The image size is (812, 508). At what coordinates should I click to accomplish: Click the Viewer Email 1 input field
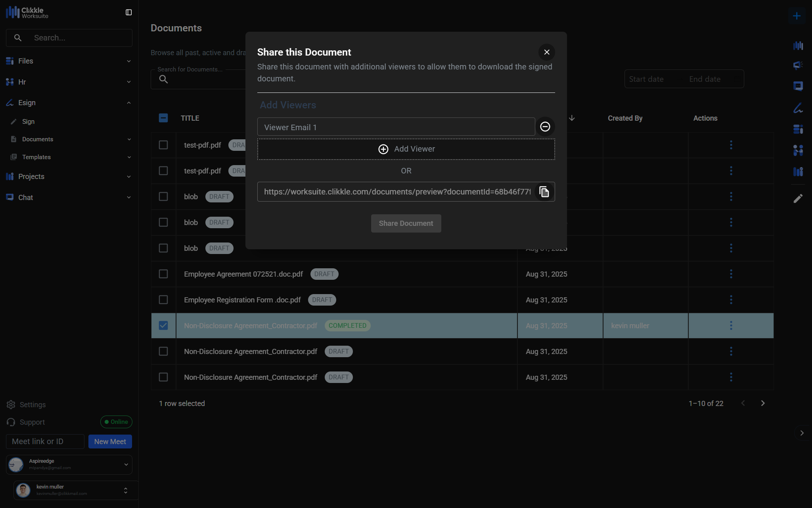pyautogui.click(x=396, y=127)
